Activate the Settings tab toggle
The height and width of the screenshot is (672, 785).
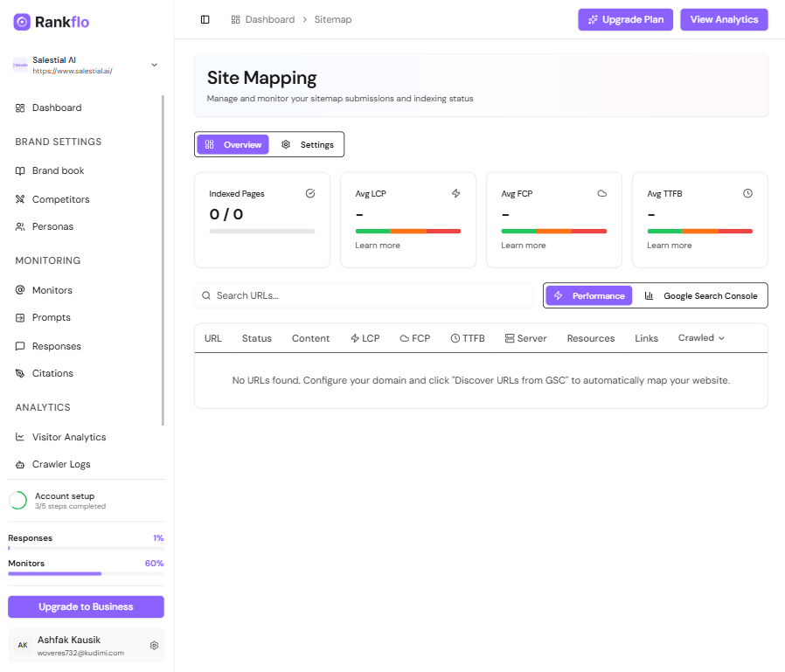(x=308, y=144)
